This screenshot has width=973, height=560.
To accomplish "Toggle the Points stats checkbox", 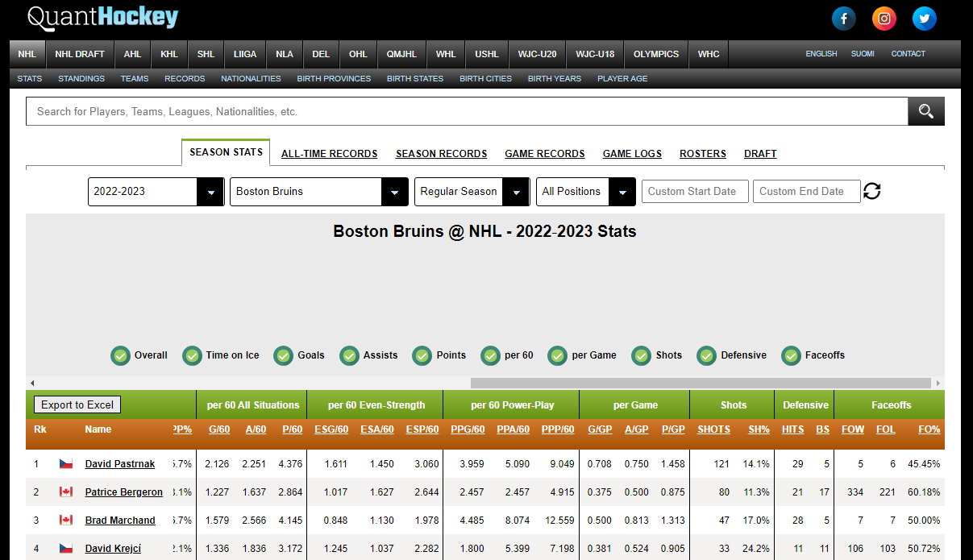I will (422, 355).
